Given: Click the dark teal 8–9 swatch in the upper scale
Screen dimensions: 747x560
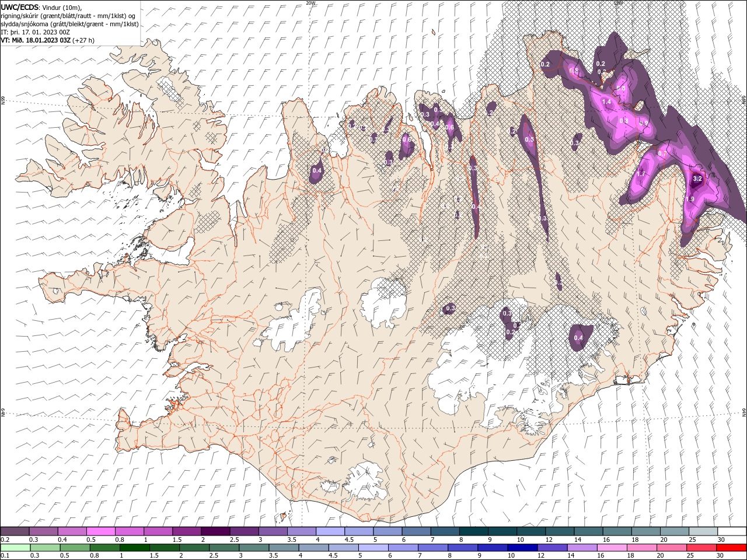Looking at the screenshot, I should tap(474, 531).
